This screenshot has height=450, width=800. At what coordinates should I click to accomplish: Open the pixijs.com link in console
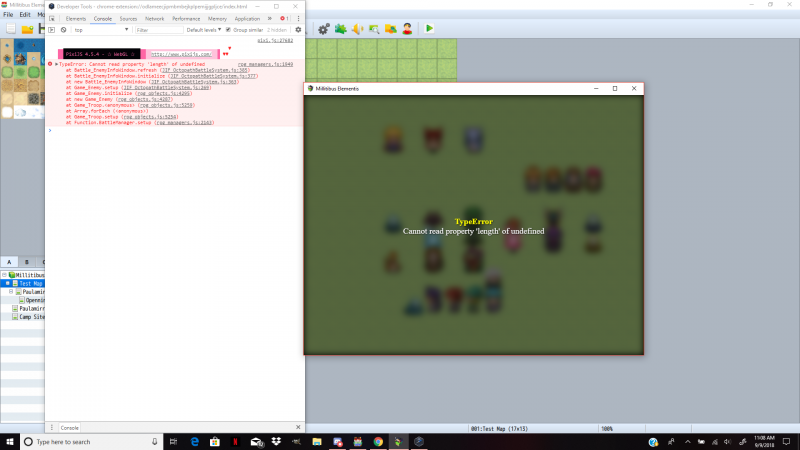point(181,54)
